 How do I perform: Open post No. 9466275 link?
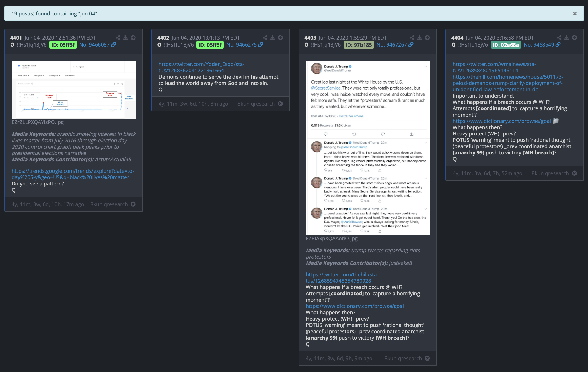242,44
